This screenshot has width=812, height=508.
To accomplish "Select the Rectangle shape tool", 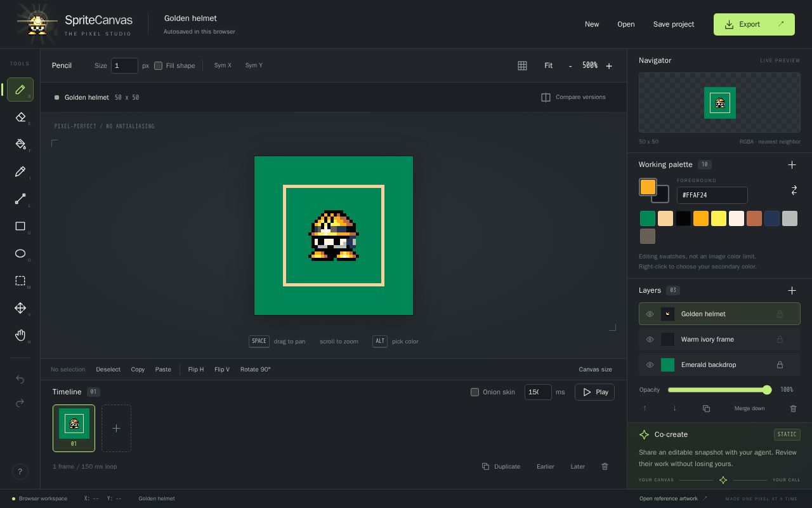I will (x=20, y=226).
